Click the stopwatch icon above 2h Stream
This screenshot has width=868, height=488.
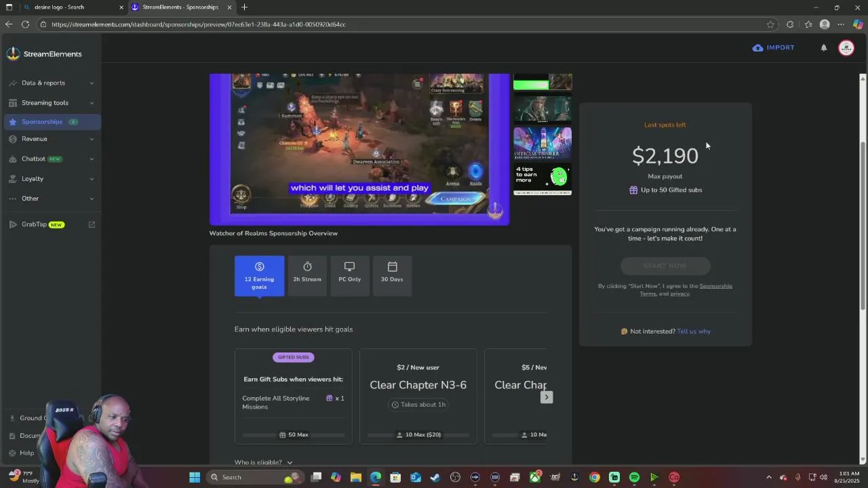click(x=307, y=266)
